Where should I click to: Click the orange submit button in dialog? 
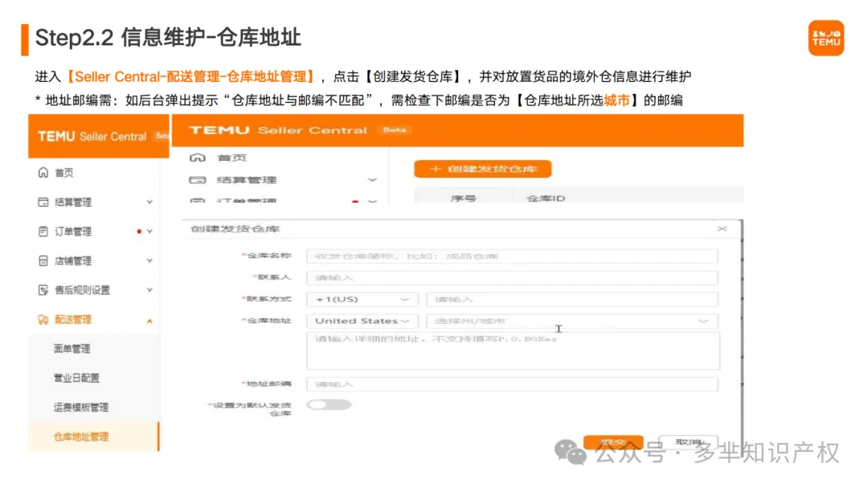coord(613,441)
